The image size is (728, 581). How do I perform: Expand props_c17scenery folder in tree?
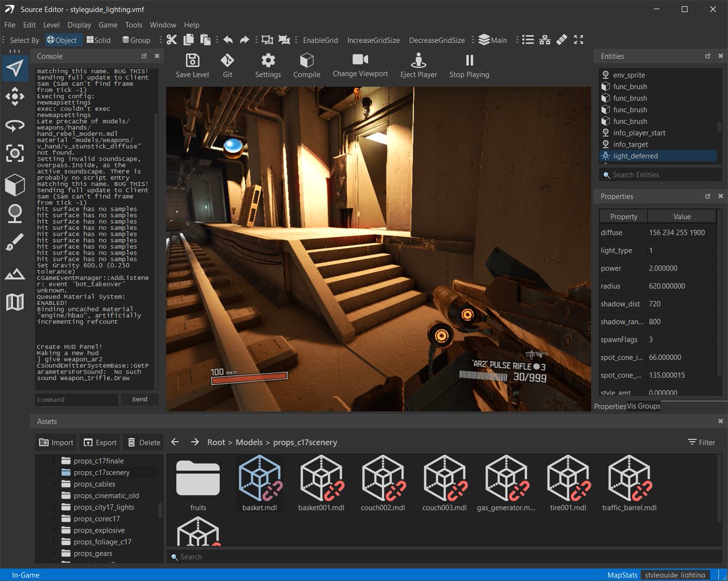53,472
